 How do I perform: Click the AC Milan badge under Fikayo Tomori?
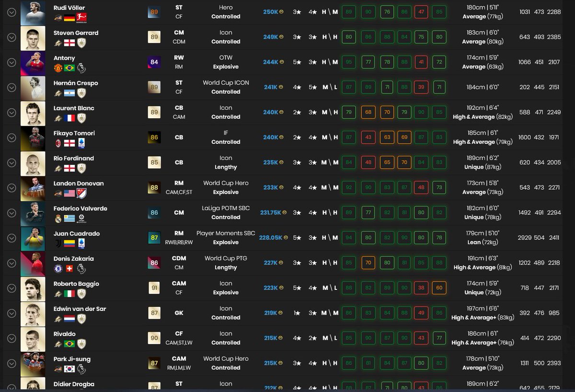tap(57, 143)
